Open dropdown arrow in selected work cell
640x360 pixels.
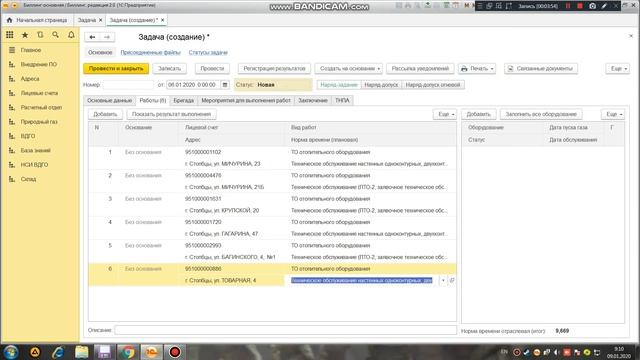443,280
